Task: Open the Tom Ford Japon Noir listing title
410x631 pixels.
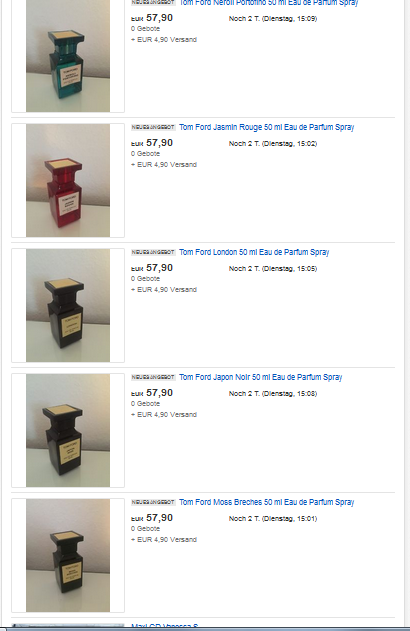Action: click(x=260, y=377)
